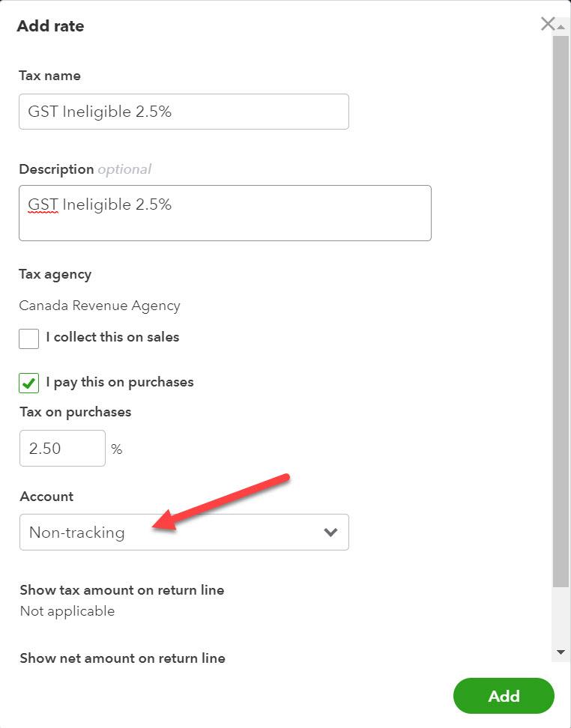Screen dimensions: 571x728
Task: Click the chevron arrow in Account dropdown
Action: point(330,533)
